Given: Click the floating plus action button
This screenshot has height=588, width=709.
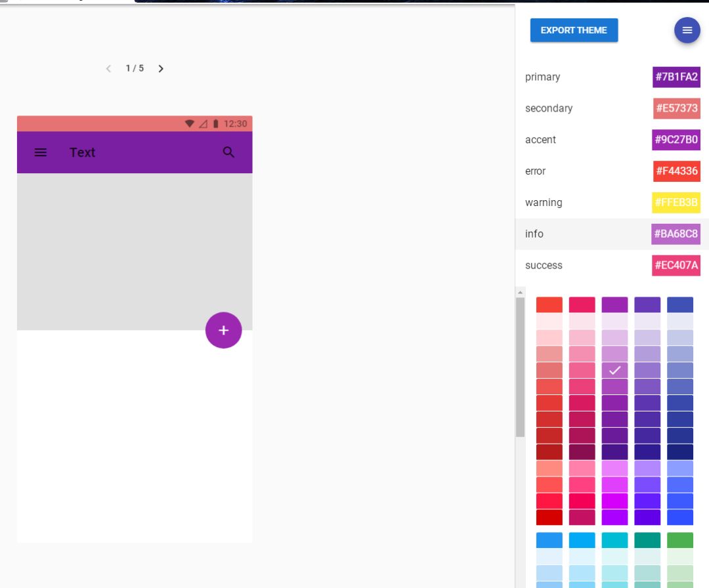Looking at the screenshot, I should 223,330.
